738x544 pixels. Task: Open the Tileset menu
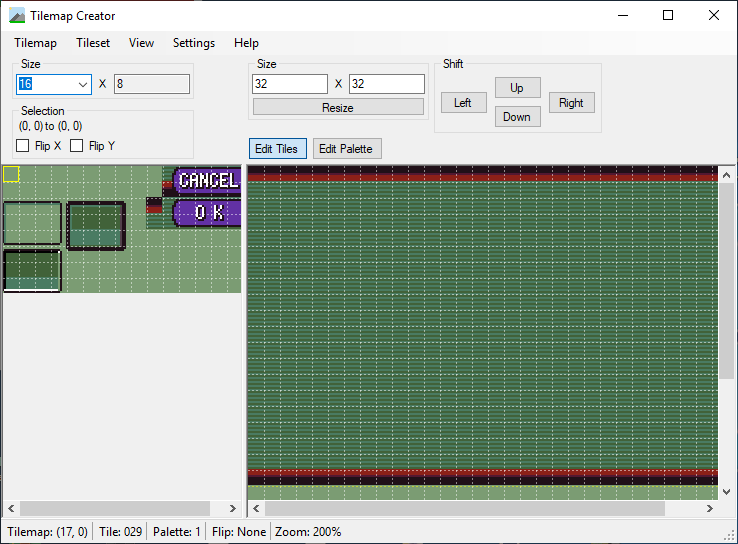pos(93,43)
